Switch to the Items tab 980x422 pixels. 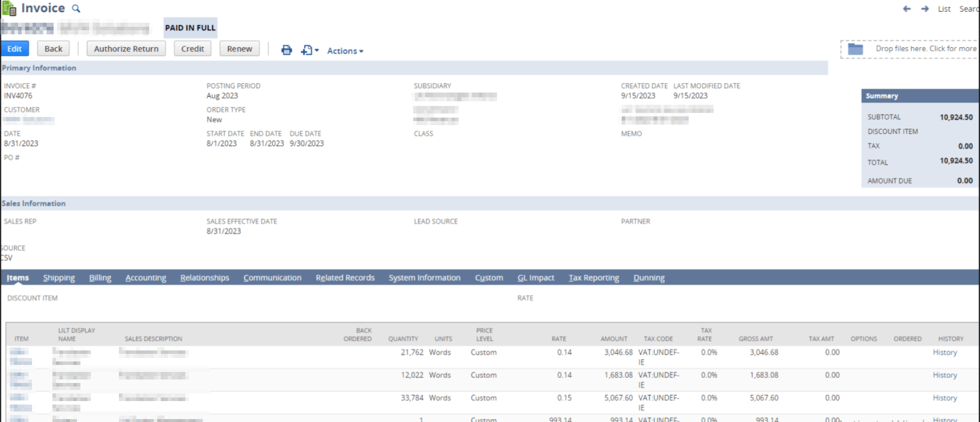[x=17, y=278]
